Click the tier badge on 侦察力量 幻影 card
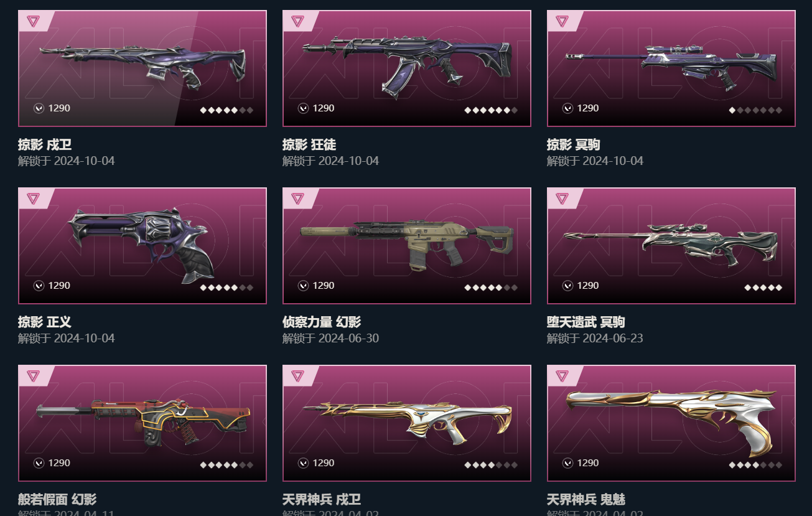The image size is (812, 516). pos(297,199)
